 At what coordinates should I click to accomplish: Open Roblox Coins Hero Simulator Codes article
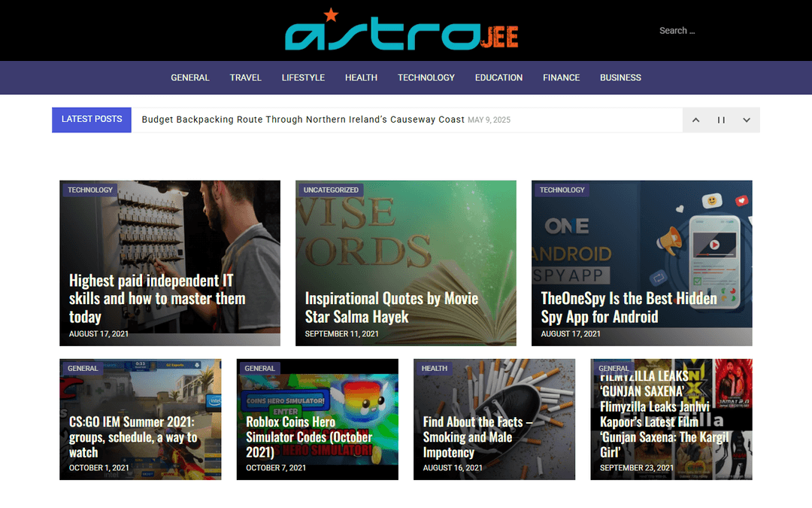coord(309,437)
